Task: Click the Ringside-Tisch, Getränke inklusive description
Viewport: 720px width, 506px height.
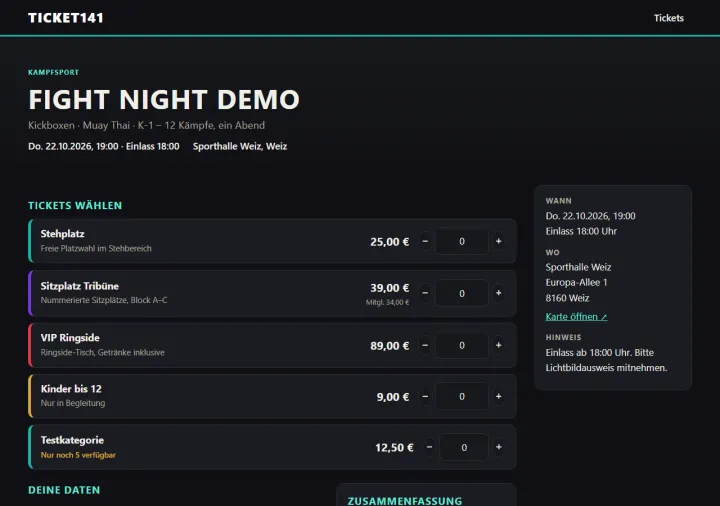Action: pyautogui.click(x=102, y=352)
